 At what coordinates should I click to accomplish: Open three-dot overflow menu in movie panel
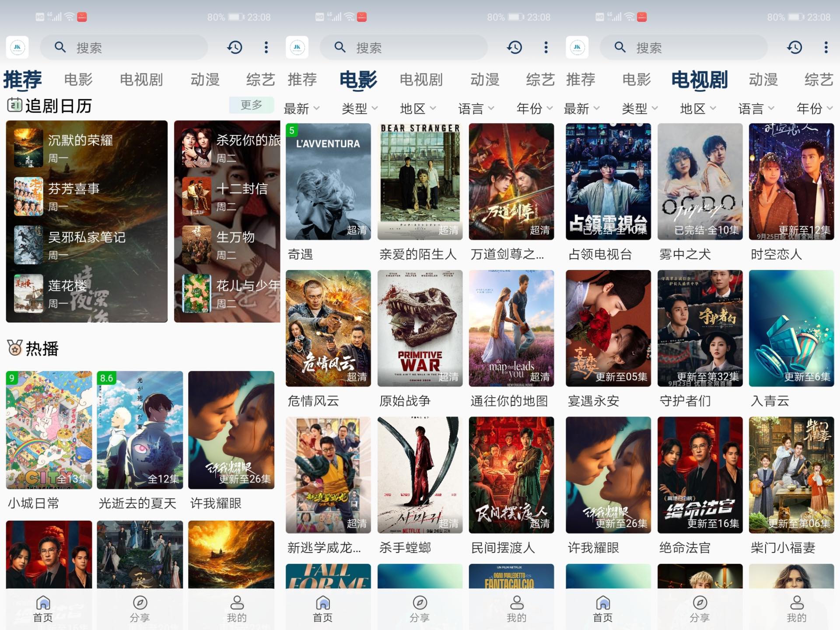pos(546,47)
